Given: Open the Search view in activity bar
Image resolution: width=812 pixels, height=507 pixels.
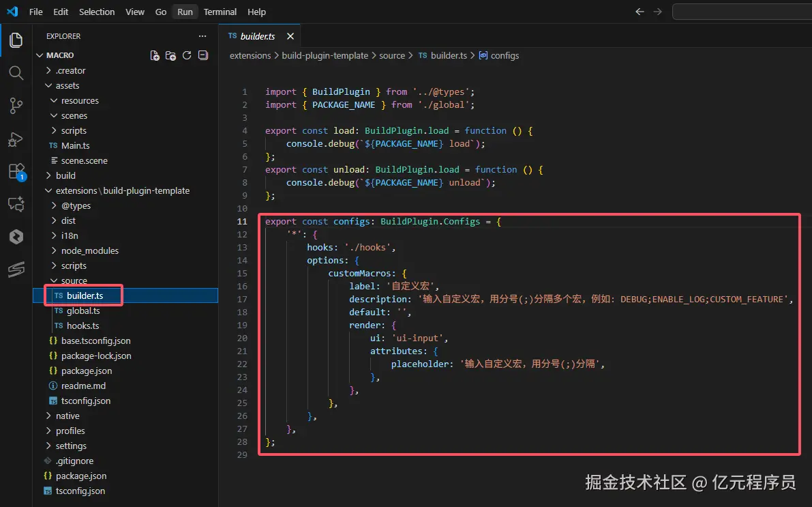Looking at the screenshot, I should pos(16,73).
